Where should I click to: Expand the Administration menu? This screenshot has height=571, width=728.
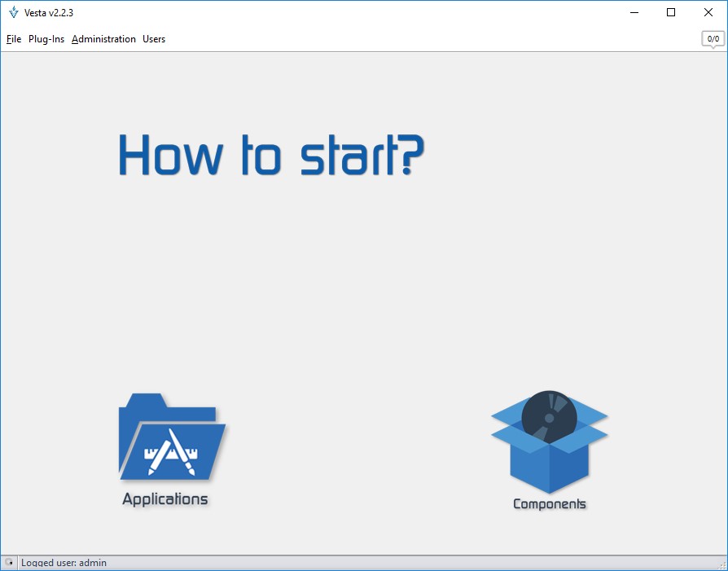pos(103,39)
